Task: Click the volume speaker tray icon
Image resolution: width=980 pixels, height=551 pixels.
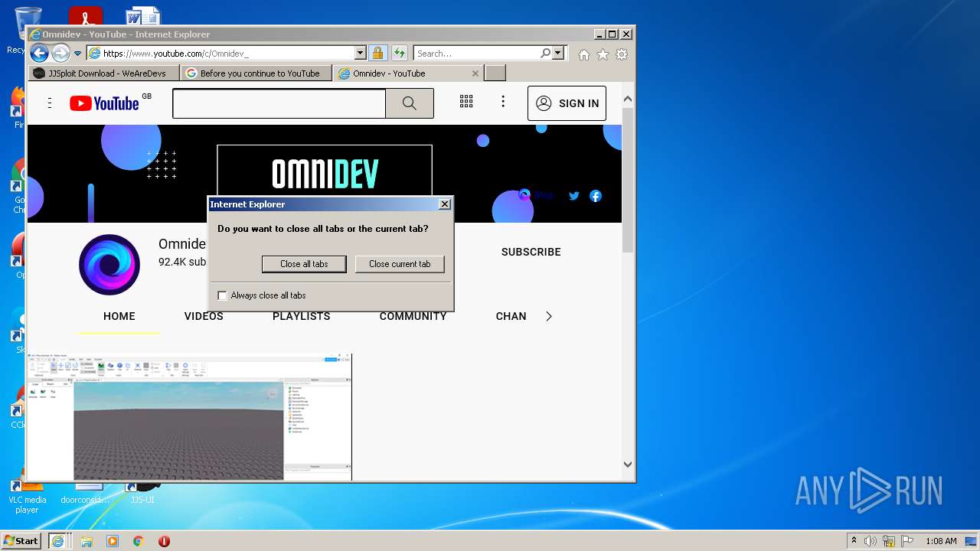Action: tap(871, 541)
